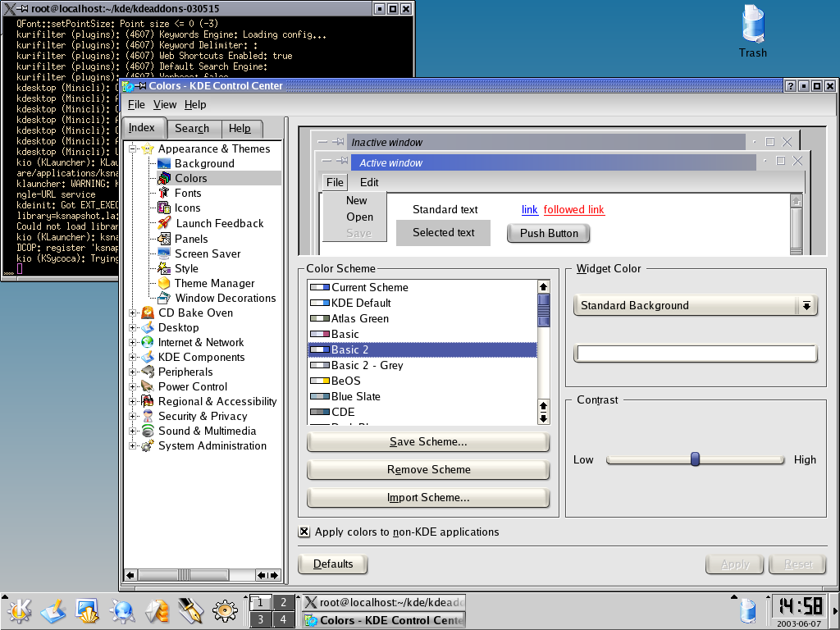Select the Blue Slate color scheme

point(422,396)
